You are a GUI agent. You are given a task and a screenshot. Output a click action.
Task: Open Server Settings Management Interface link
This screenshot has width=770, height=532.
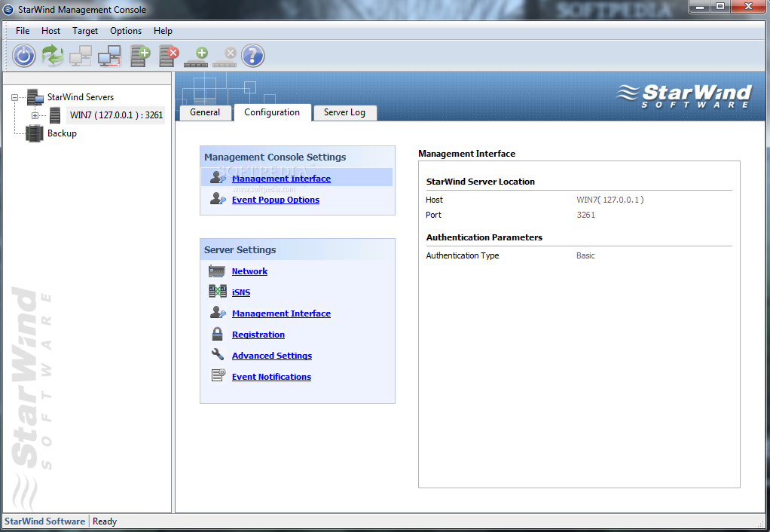click(281, 313)
